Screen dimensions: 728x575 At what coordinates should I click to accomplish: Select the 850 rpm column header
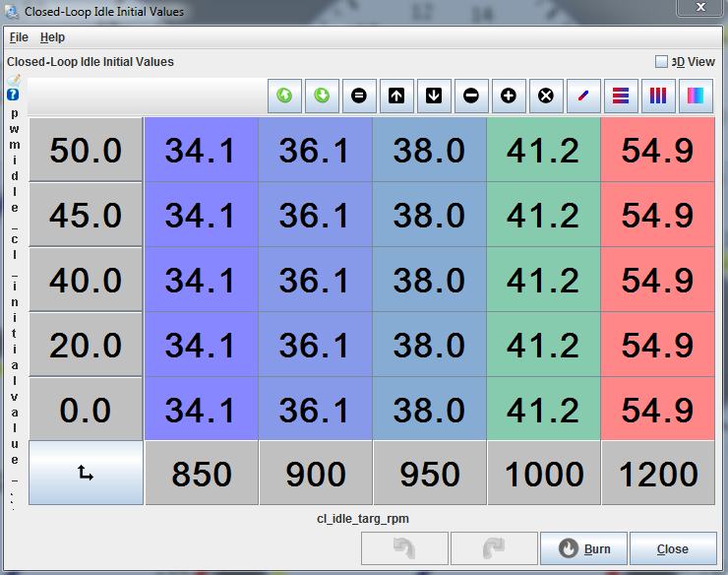[x=202, y=473]
